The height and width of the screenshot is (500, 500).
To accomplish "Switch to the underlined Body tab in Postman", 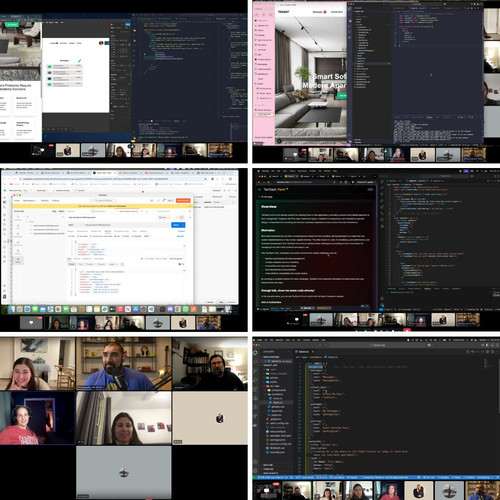I will [x=108, y=231].
